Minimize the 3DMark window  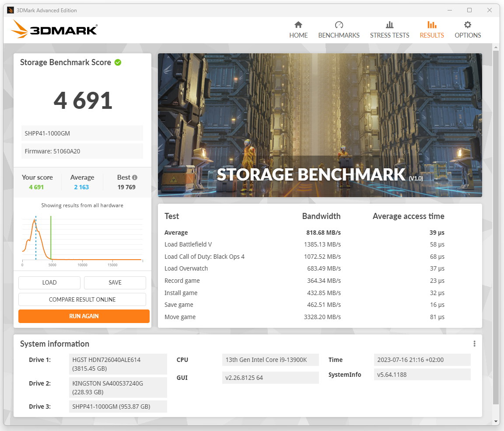click(450, 10)
